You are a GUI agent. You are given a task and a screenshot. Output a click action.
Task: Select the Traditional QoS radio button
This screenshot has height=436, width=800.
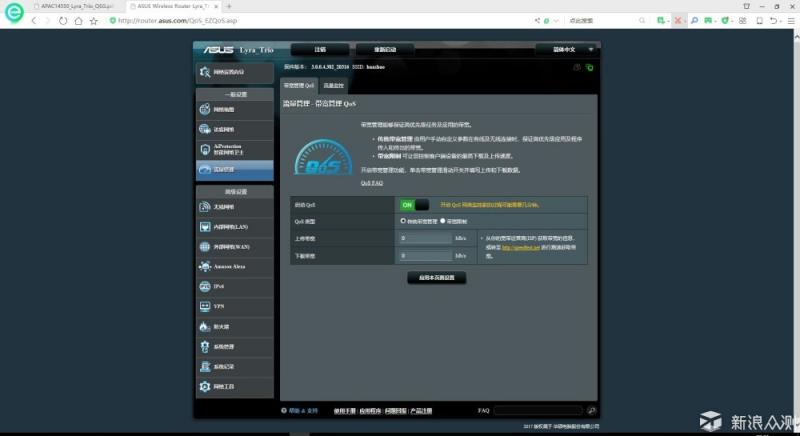point(403,221)
